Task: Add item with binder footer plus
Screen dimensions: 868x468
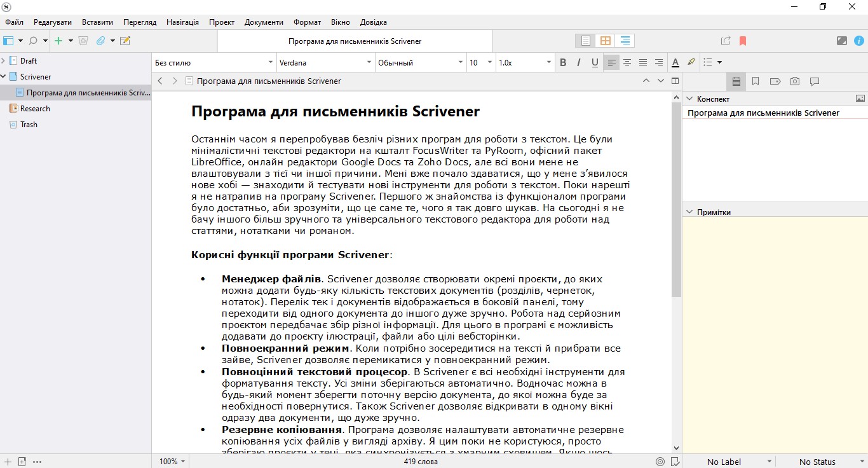Action: 8,462
